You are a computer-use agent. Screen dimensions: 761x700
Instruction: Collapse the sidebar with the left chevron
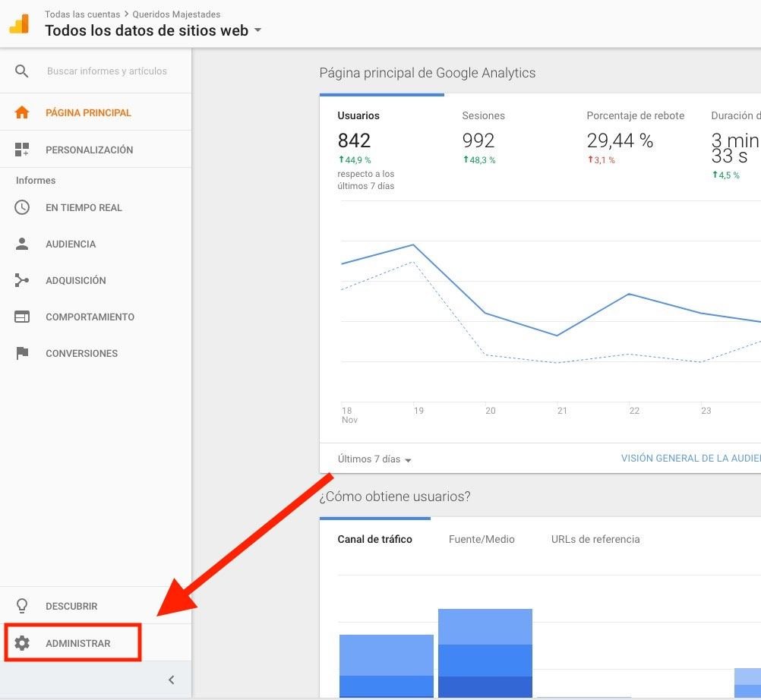pyautogui.click(x=172, y=680)
